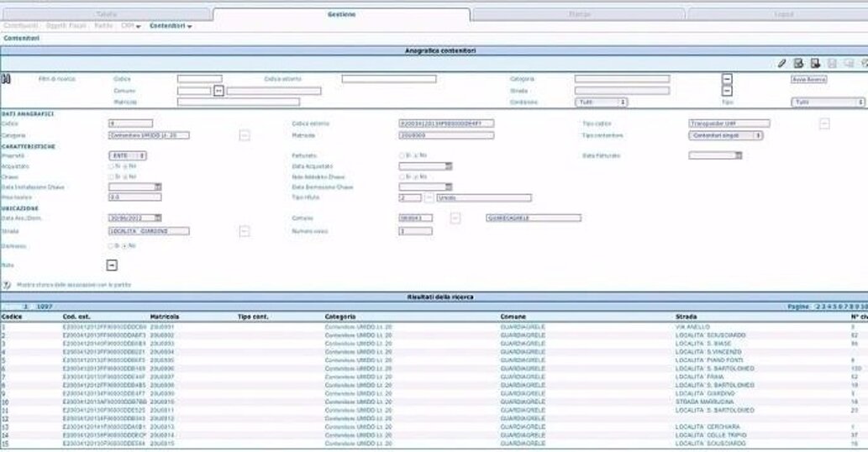Click the help icon beside Mostra storico
This screenshot has width=868, height=452.
pyautogui.click(x=7, y=286)
